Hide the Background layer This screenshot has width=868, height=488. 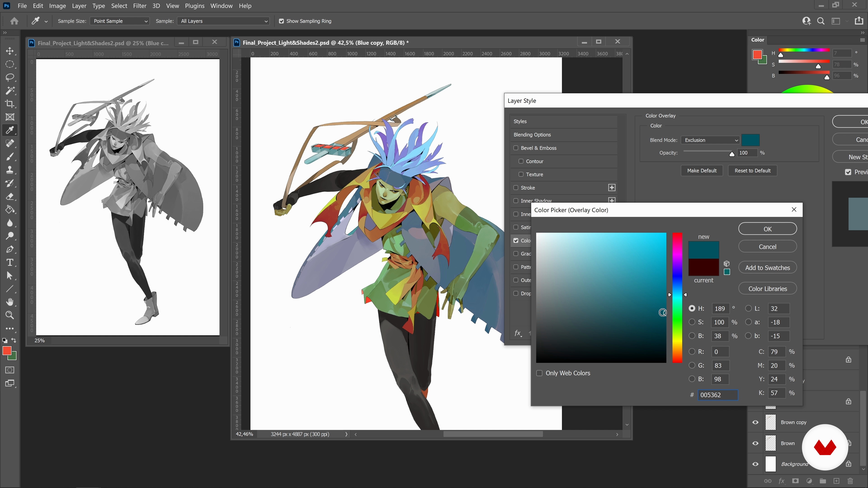coord(755,464)
